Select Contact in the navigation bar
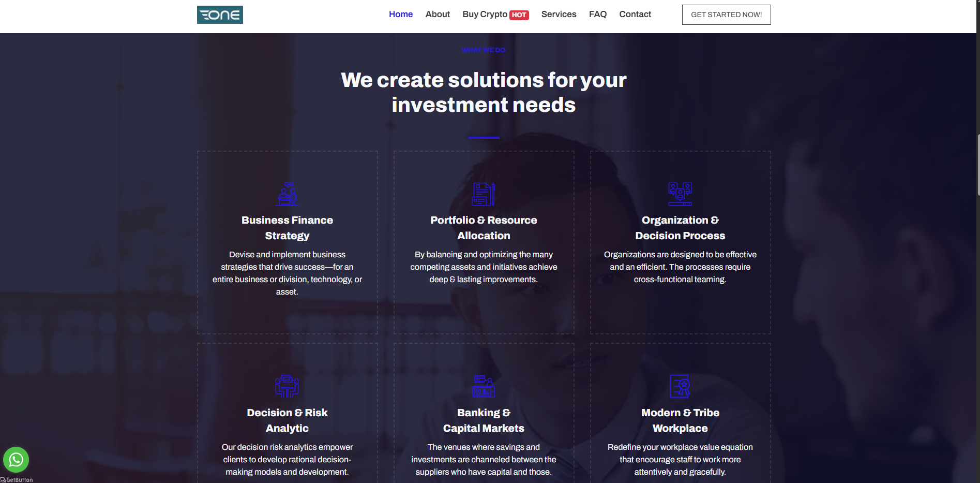Viewport: 980px width, 483px height. tap(635, 14)
